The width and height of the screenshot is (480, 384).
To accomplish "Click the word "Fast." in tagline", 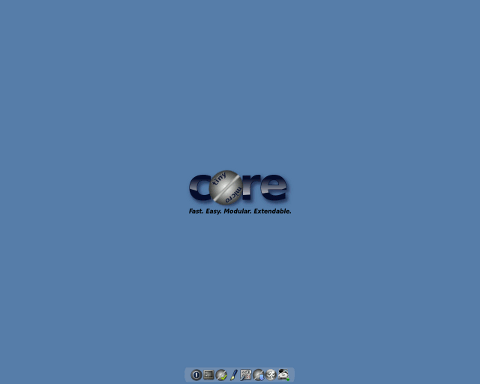I will (196, 211).
